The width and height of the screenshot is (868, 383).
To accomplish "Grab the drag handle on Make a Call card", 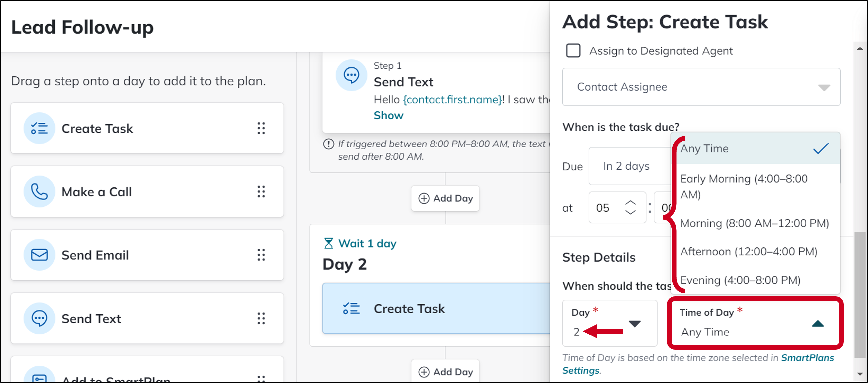I will tap(261, 191).
